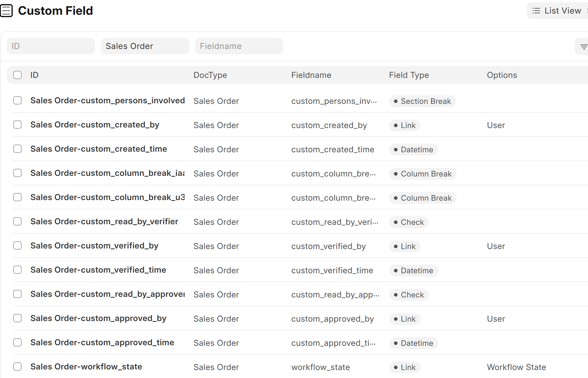
Task: Click User option in custom_created_by row
Action: [x=496, y=125]
